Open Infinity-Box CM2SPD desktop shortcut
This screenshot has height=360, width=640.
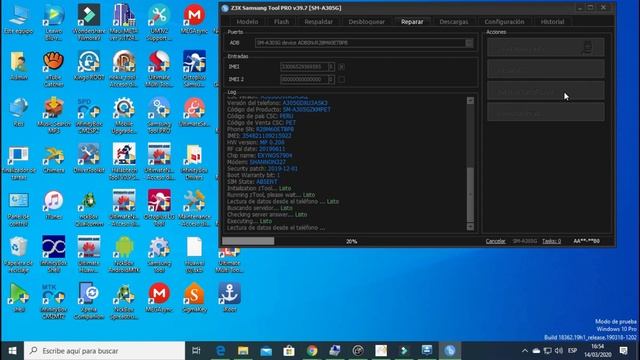(x=89, y=115)
